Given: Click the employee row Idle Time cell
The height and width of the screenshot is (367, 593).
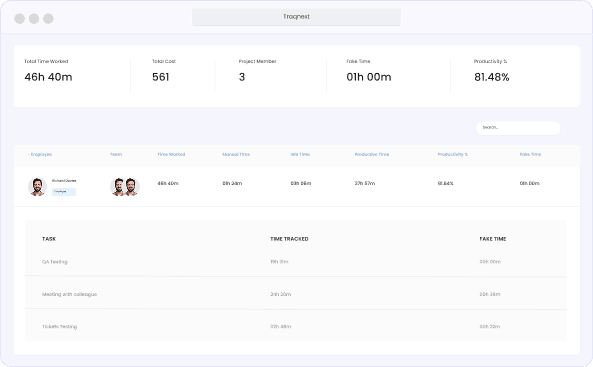Looking at the screenshot, I should point(301,183).
